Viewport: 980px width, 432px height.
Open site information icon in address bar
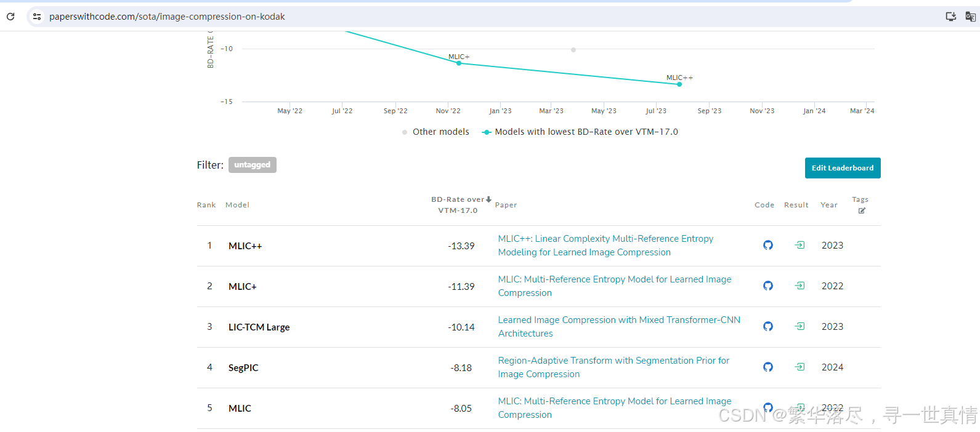(37, 17)
